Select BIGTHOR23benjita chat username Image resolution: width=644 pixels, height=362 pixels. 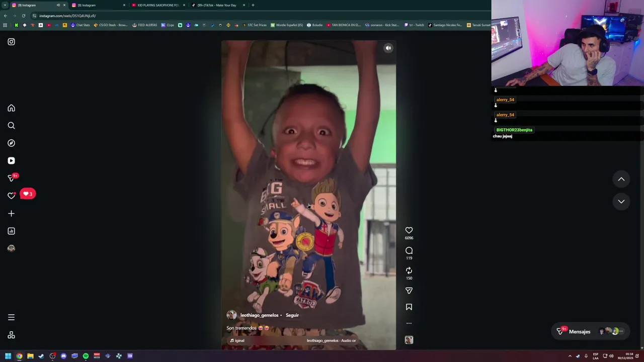coord(514,130)
